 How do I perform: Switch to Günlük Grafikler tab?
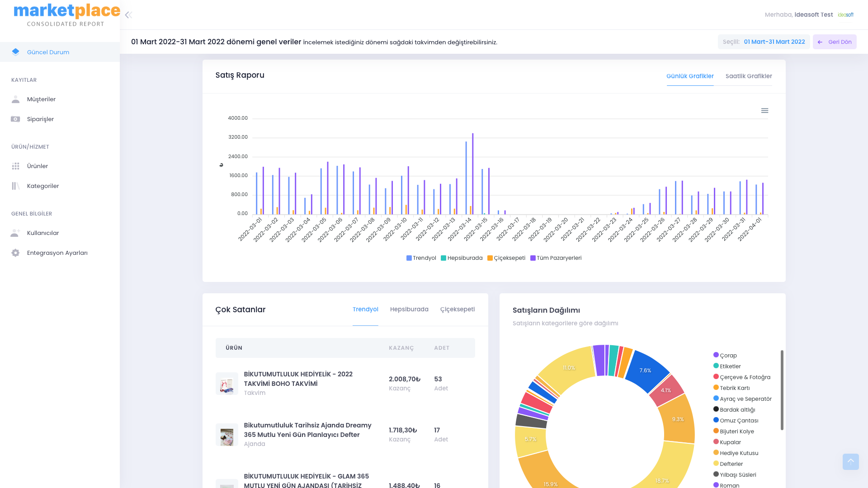690,76
